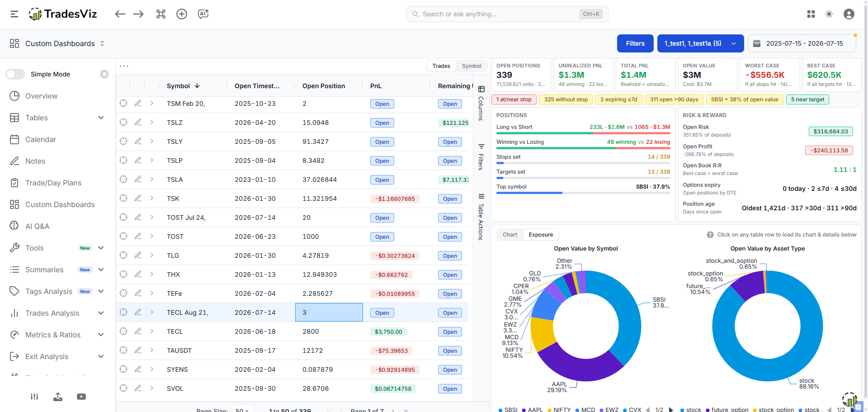Expand the Tools sidebar section

click(x=101, y=248)
